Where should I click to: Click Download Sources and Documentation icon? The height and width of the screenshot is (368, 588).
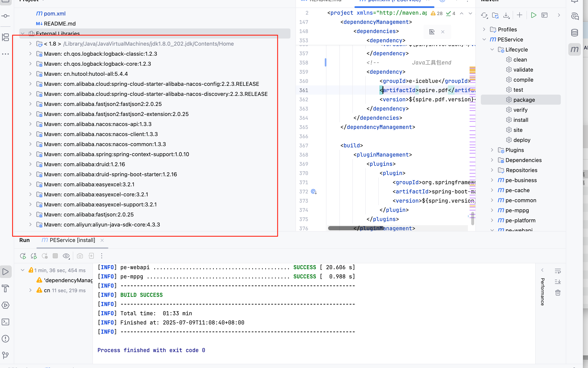(506, 15)
